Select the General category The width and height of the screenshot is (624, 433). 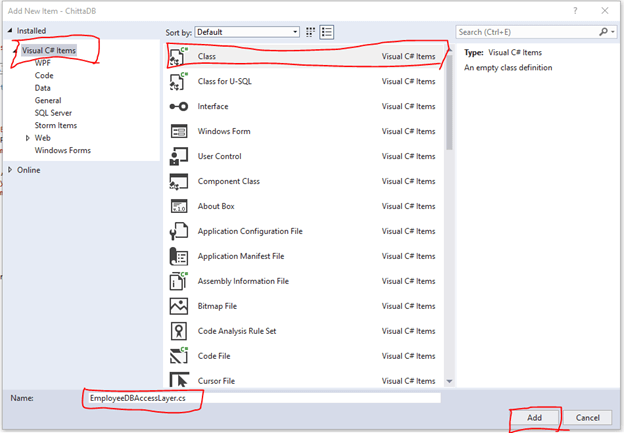click(x=48, y=101)
